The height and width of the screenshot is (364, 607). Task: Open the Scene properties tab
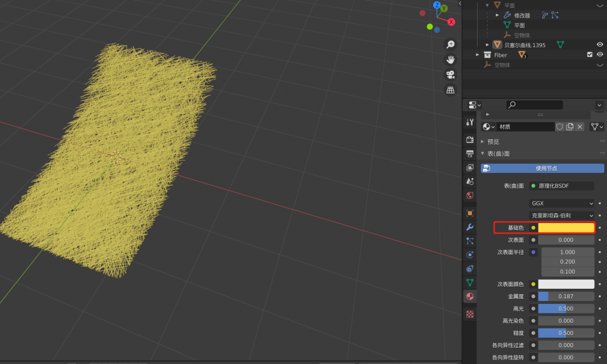click(470, 181)
